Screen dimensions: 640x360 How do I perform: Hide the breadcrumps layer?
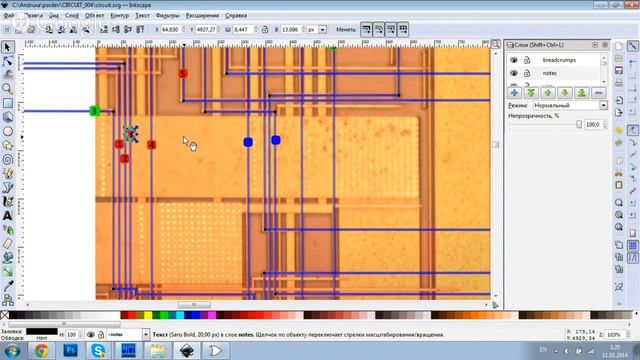pyautogui.click(x=514, y=60)
